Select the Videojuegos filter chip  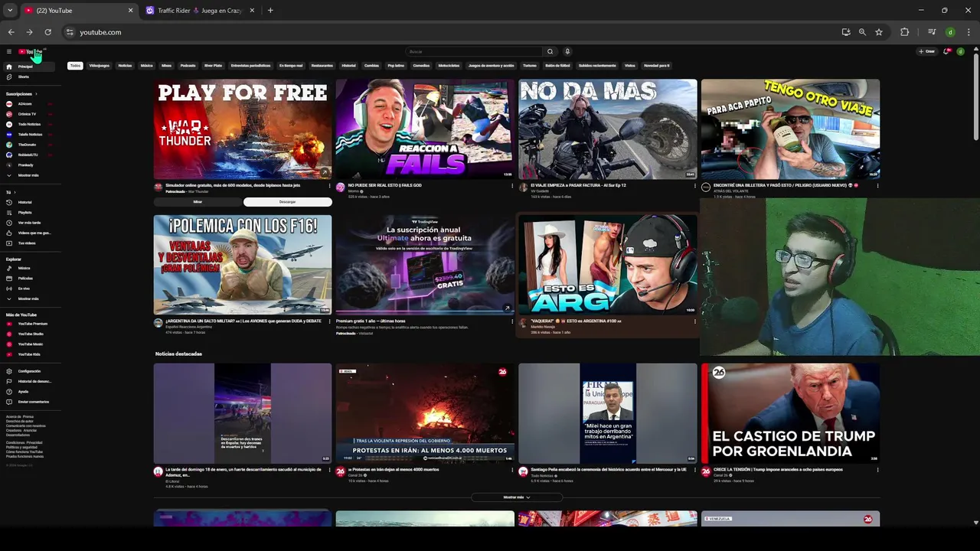pos(100,66)
